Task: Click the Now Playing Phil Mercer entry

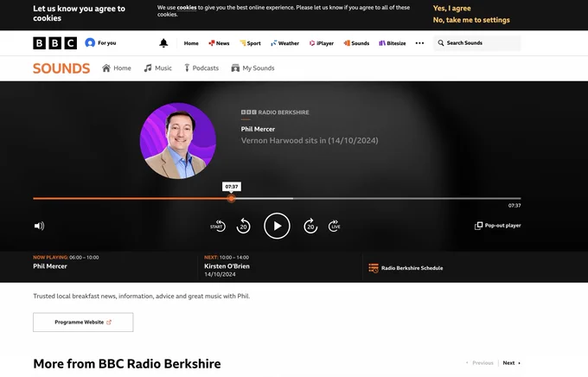Action: [50, 266]
